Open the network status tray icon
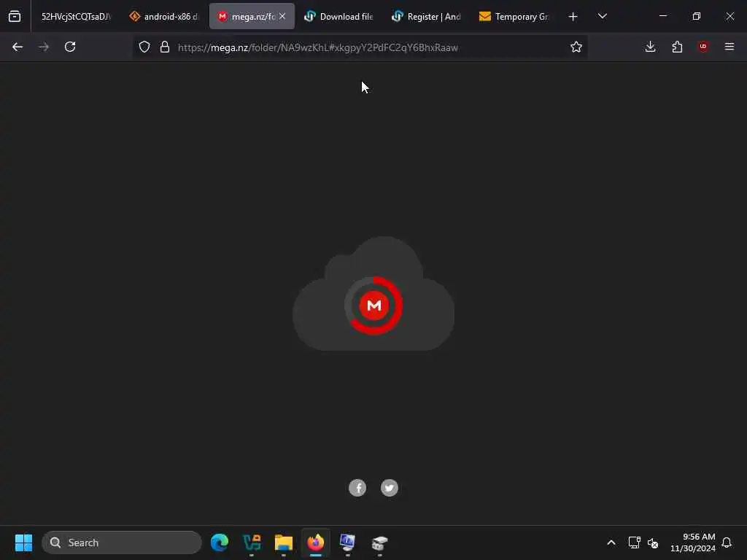This screenshot has height=560, width=747. point(634,542)
